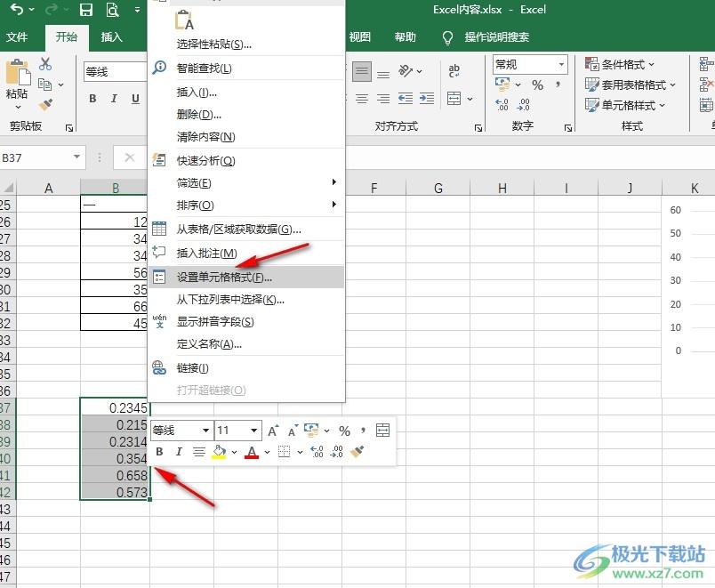The height and width of the screenshot is (588, 715).
Task: Click the Cut scissors icon
Action: [x=44, y=64]
